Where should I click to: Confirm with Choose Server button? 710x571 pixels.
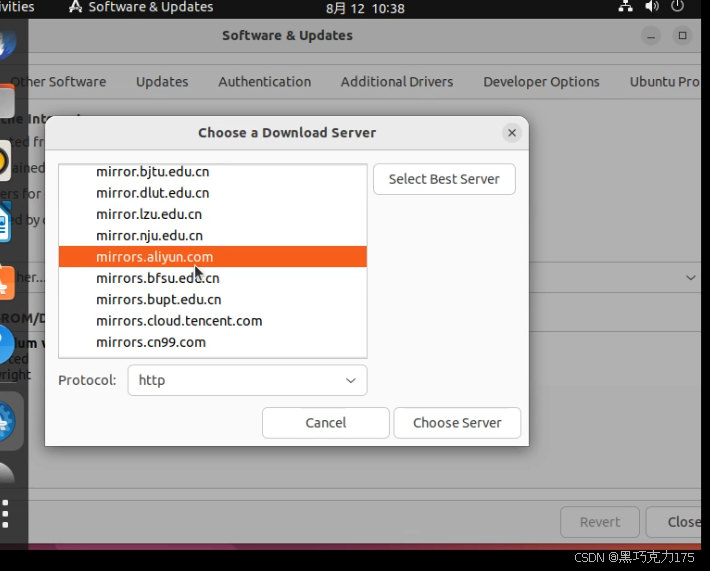click(457, 423)
